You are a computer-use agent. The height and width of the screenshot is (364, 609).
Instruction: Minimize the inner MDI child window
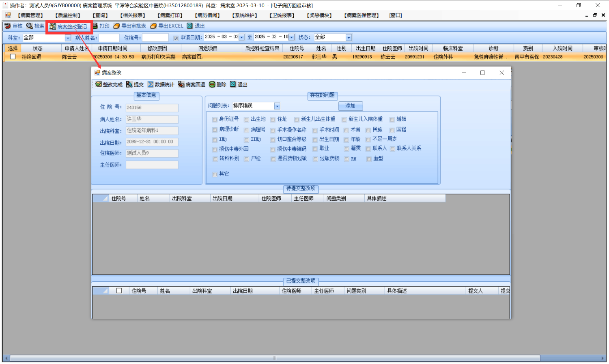point(587,15)
